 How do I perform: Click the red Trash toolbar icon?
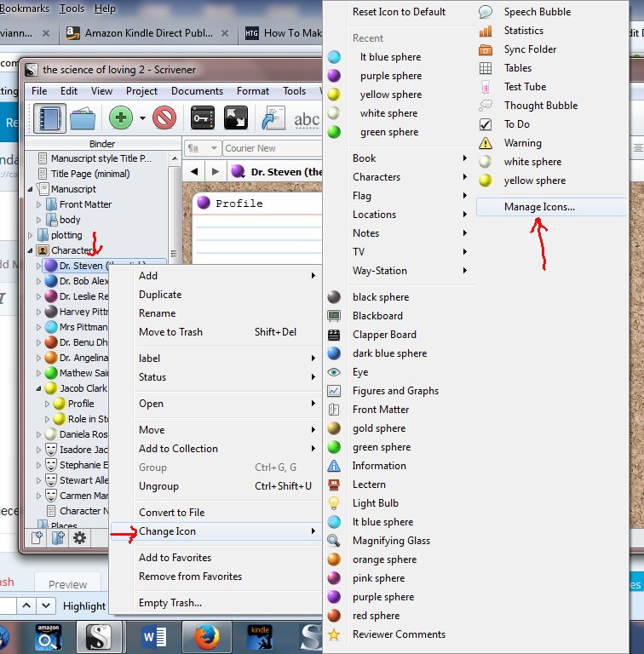point(164,118)
